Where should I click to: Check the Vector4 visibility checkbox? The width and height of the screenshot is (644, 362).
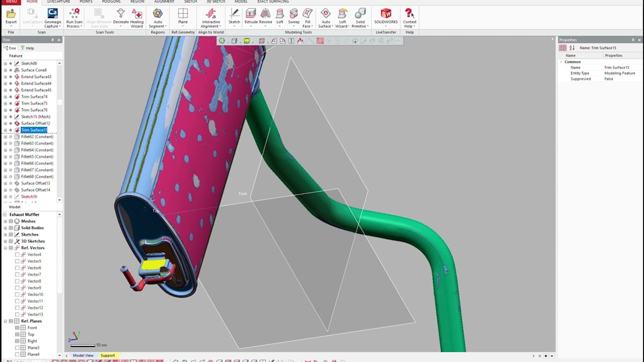17,254
